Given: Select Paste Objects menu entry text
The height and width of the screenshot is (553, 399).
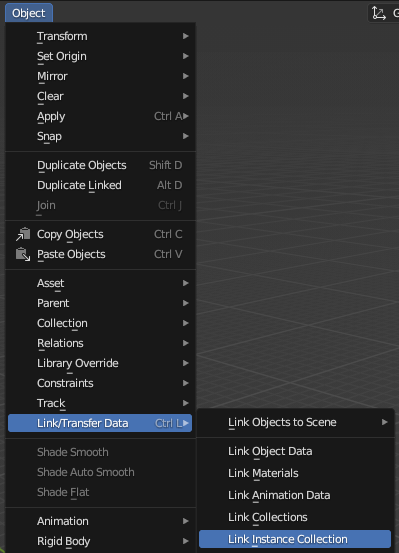Looking at the screenshot, I should [71, 254].
